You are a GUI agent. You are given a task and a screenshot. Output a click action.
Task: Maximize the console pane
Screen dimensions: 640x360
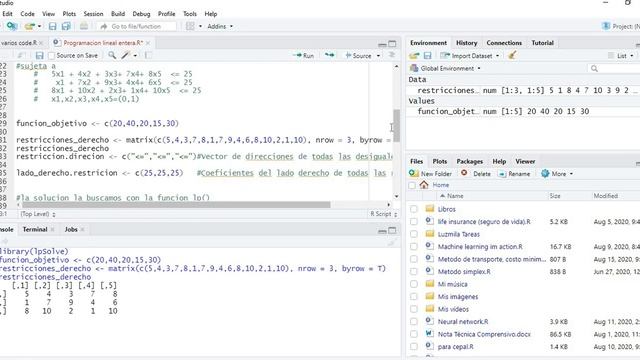click(x=392, y=231)
